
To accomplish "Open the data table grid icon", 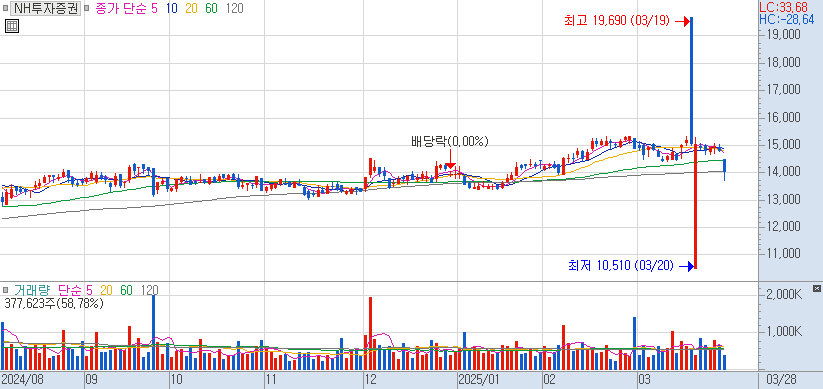I will pyautogui.click(x=12, y=26).
